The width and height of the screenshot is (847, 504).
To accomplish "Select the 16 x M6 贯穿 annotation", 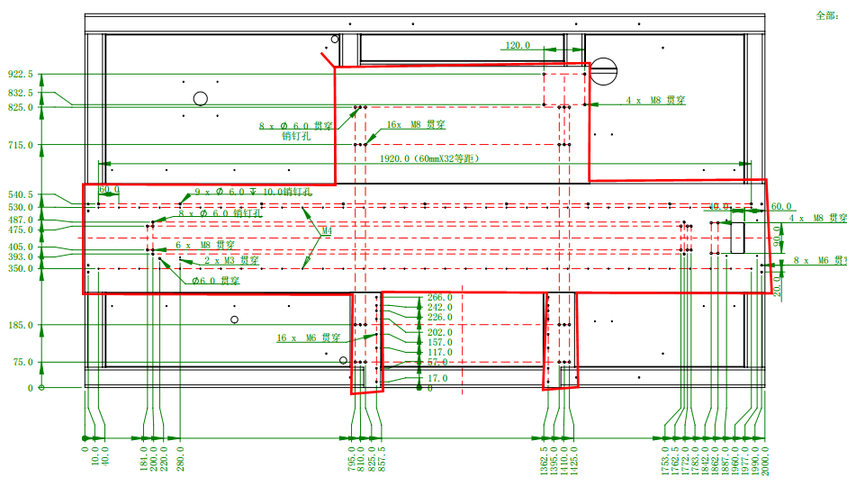I will (309, 338).
